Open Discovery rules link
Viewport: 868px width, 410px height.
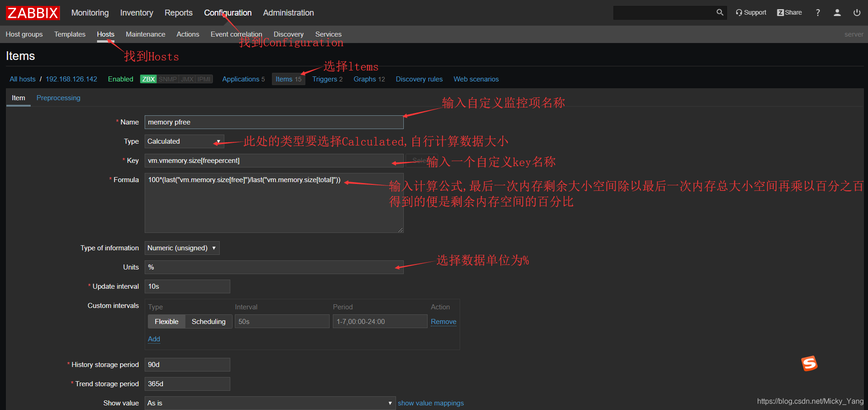[419, 79]
